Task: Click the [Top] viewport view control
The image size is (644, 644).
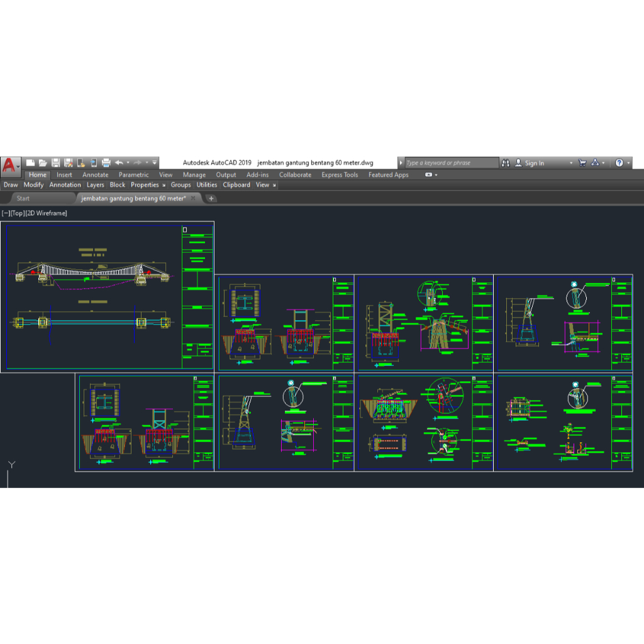Action: 17,213
